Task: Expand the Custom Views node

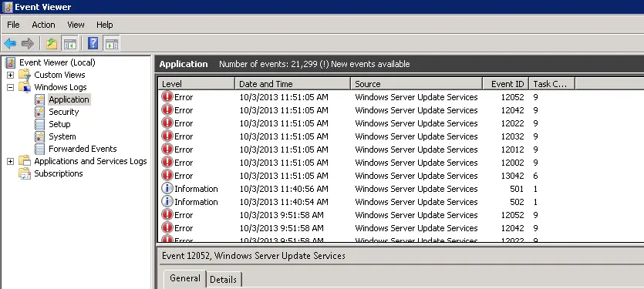Action: [x=10, y=75]
